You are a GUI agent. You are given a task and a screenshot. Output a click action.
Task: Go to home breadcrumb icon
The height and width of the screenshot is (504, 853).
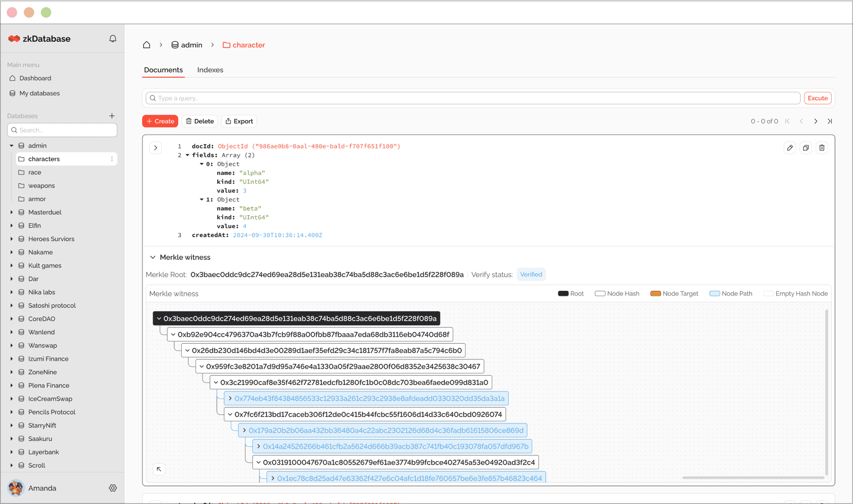147,45
